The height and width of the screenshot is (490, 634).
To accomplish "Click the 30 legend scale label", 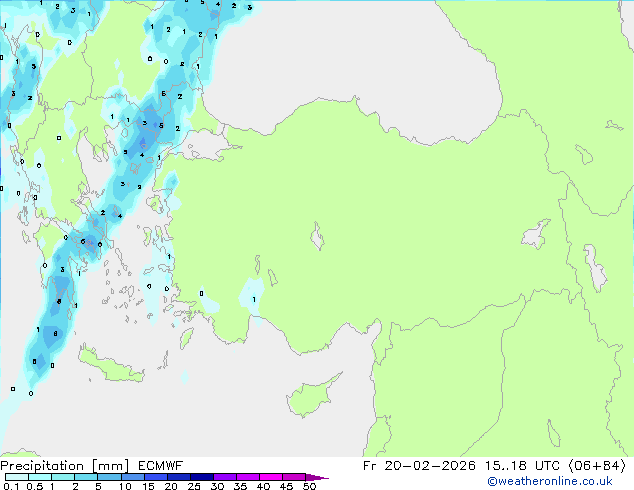I will pos(217,486).
